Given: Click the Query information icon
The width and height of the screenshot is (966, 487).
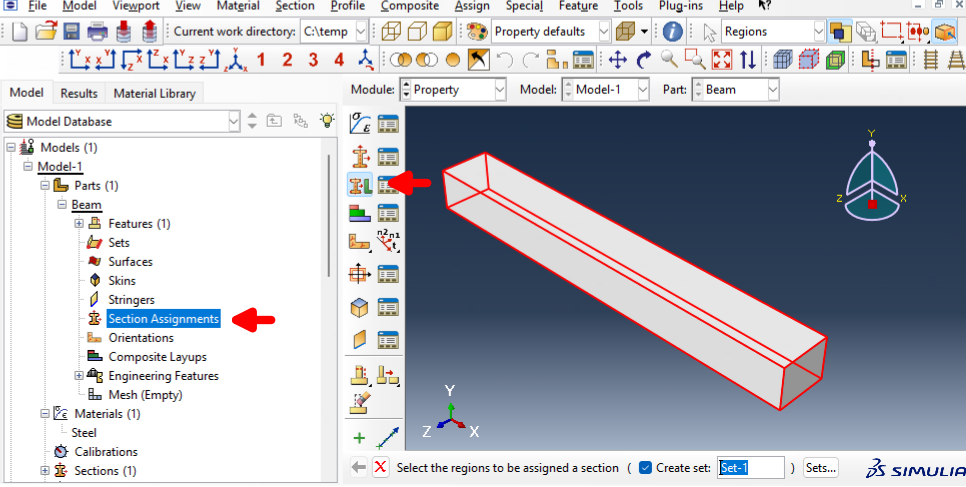Looking at the screenshot, I should click(x=674, y=31).
